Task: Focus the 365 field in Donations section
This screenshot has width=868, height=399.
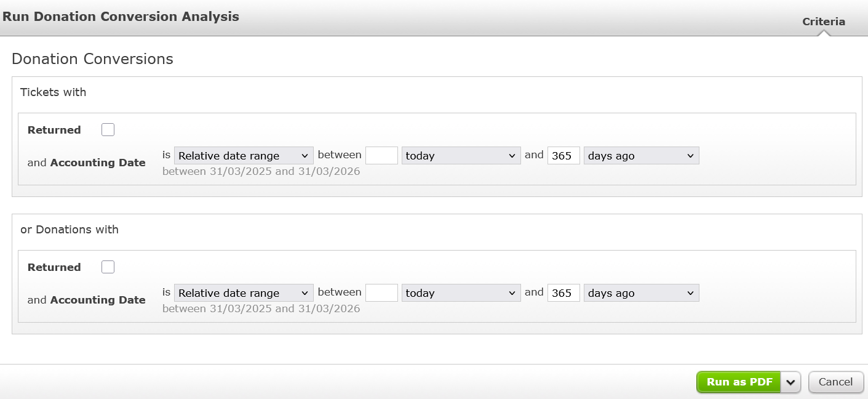Action: pyautogui.click(x=563, y=293)
